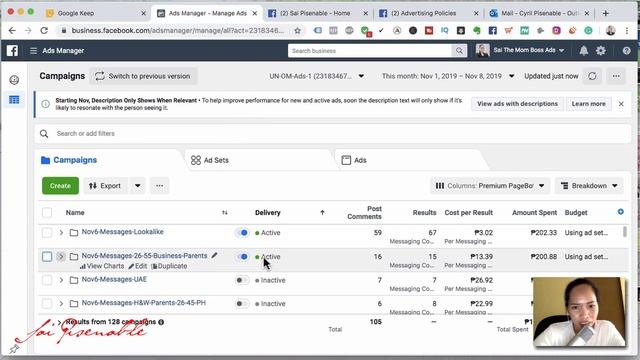Click the results info icon beside 128 campaigns
The height and width of the screenshot is (360, 640).
pos(161,322)
